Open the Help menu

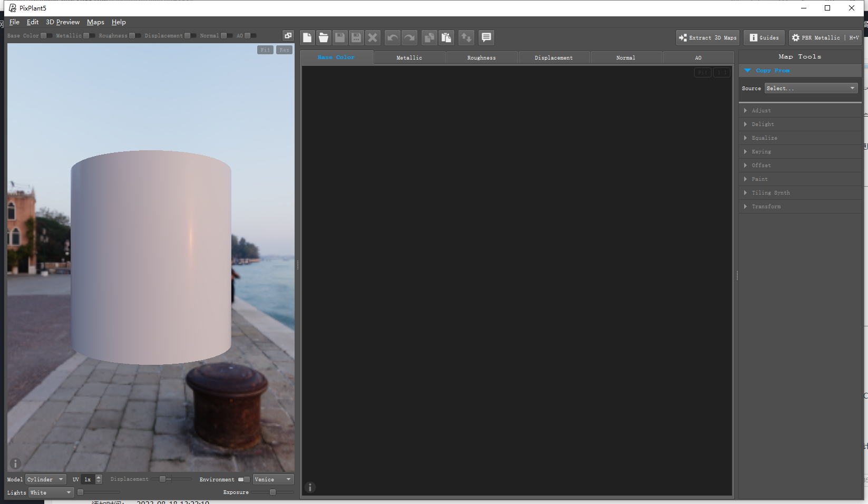[119, 22]
